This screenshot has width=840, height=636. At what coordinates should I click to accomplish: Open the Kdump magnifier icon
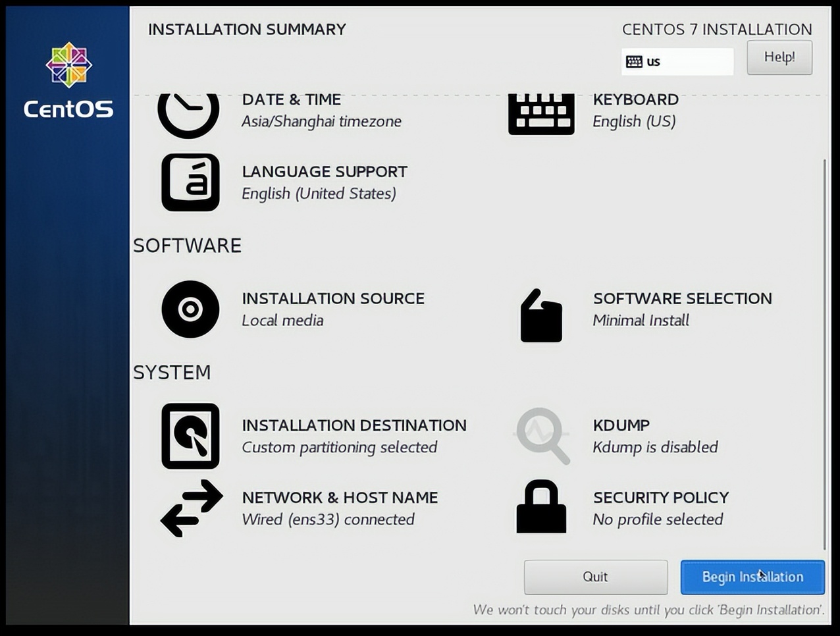click(x=540, y=435)
